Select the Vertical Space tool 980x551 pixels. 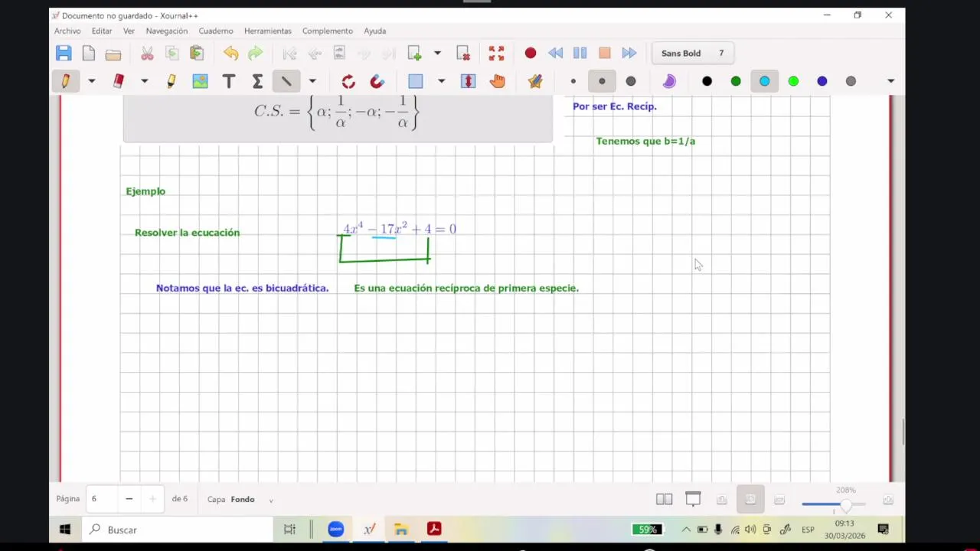(x=469, y=81)
